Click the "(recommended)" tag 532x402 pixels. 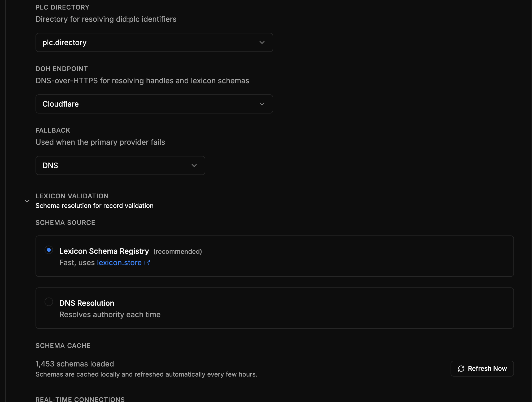click(x=178, y=252)
